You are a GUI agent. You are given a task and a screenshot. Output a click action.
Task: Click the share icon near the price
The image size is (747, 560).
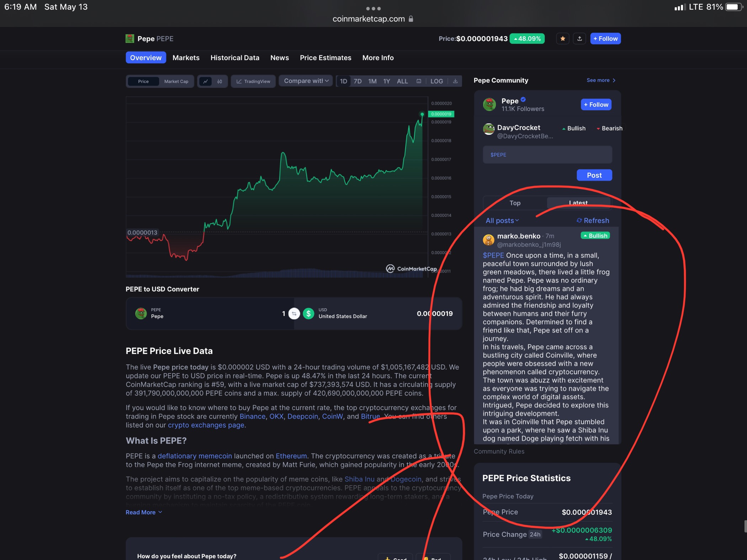coord(579,38)
